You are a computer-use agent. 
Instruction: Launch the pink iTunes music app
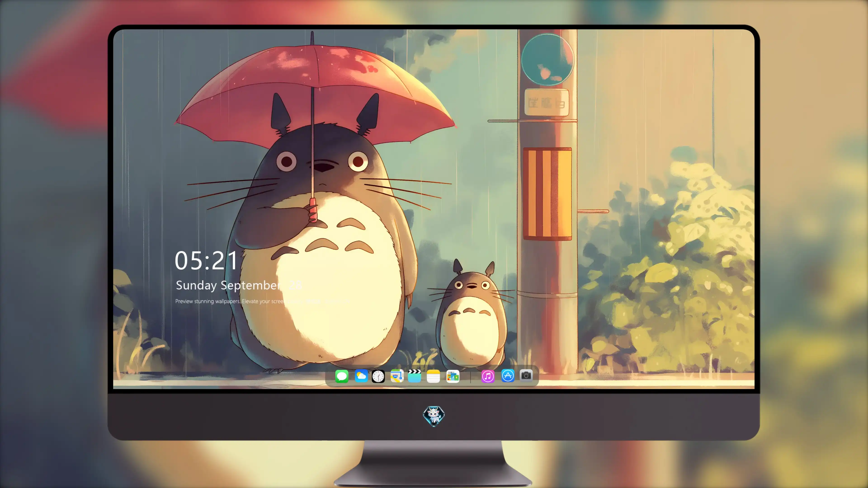click(x=488, y=376)
